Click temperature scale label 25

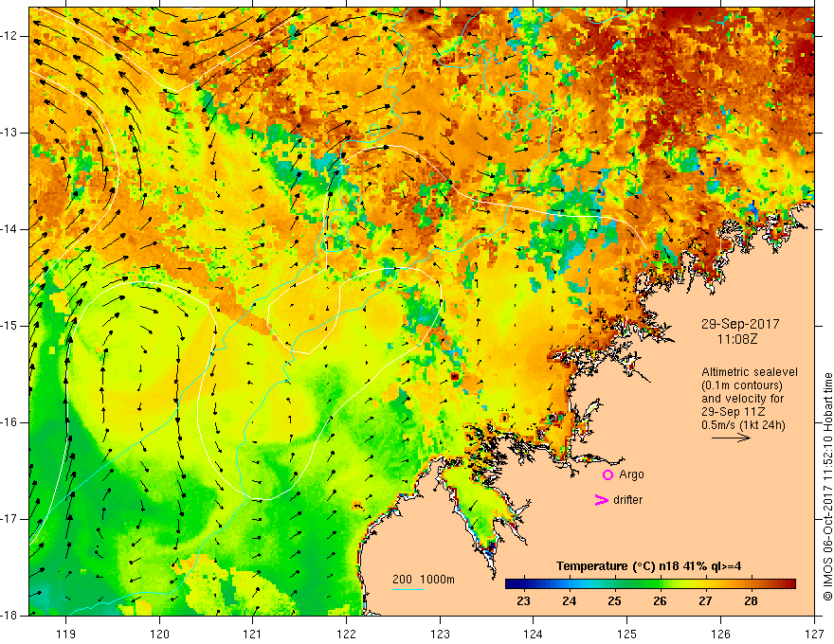point(614,601)
